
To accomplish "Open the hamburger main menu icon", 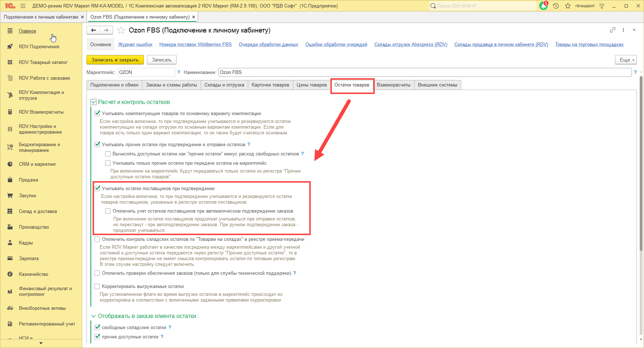I will (23, 6).
